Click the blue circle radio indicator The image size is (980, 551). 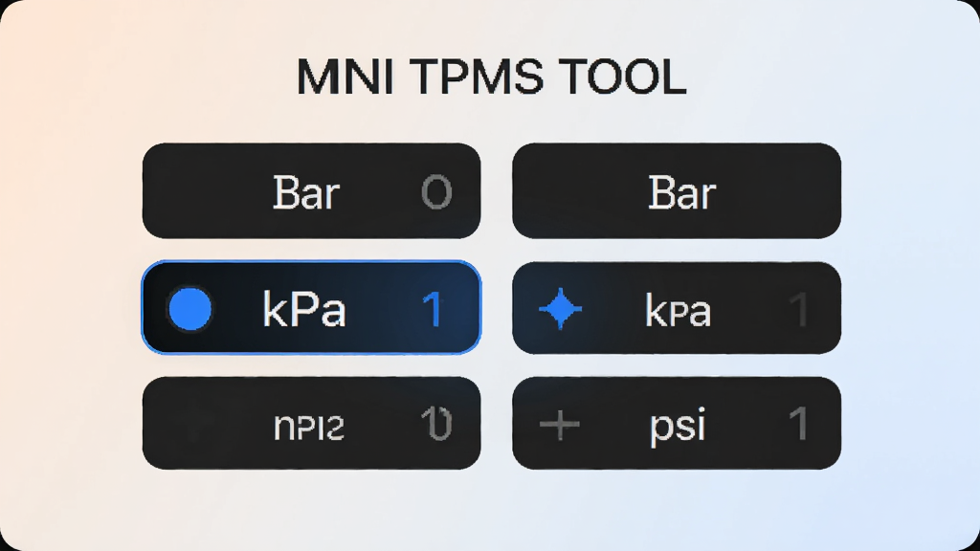pyautogui.click(x=190, y=309)
